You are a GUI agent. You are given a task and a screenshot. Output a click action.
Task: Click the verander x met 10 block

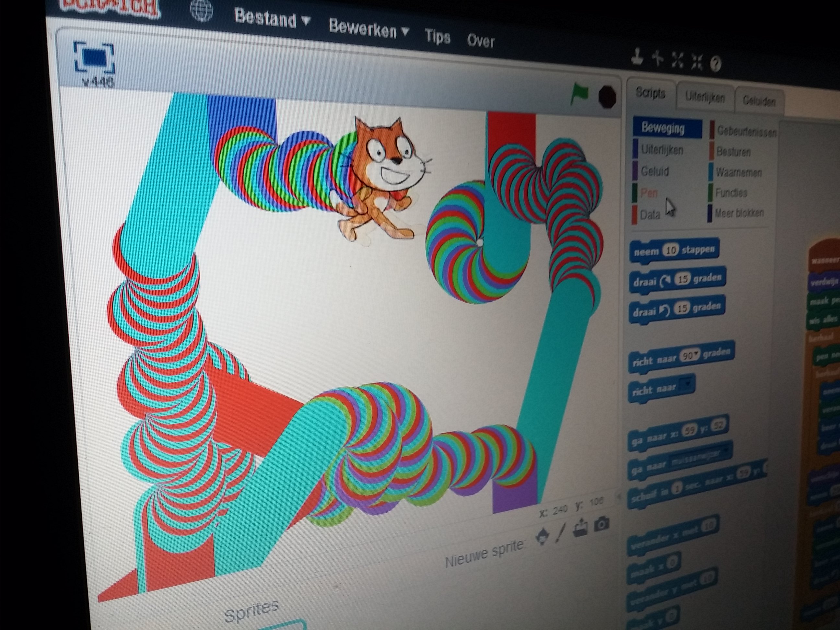(673, 536)
